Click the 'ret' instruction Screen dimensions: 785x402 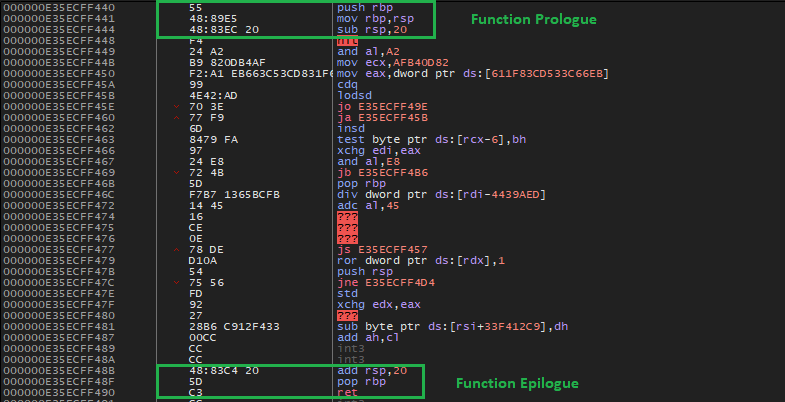tap(348, 392)
